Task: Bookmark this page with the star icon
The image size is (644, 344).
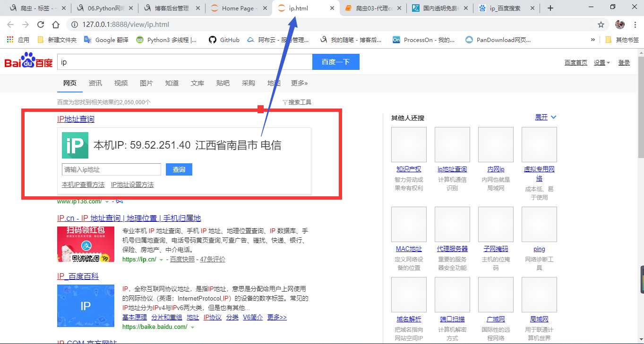Action: click(601, 25)
